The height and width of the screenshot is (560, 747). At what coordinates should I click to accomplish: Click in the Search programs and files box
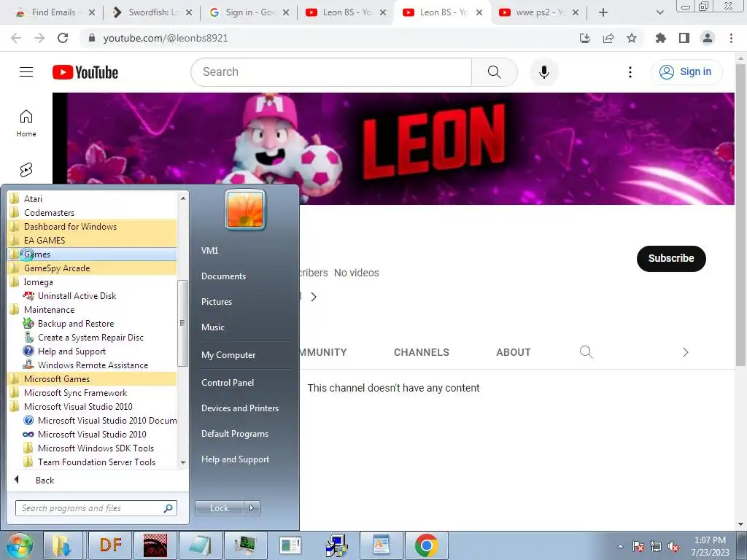click(96, 508)
